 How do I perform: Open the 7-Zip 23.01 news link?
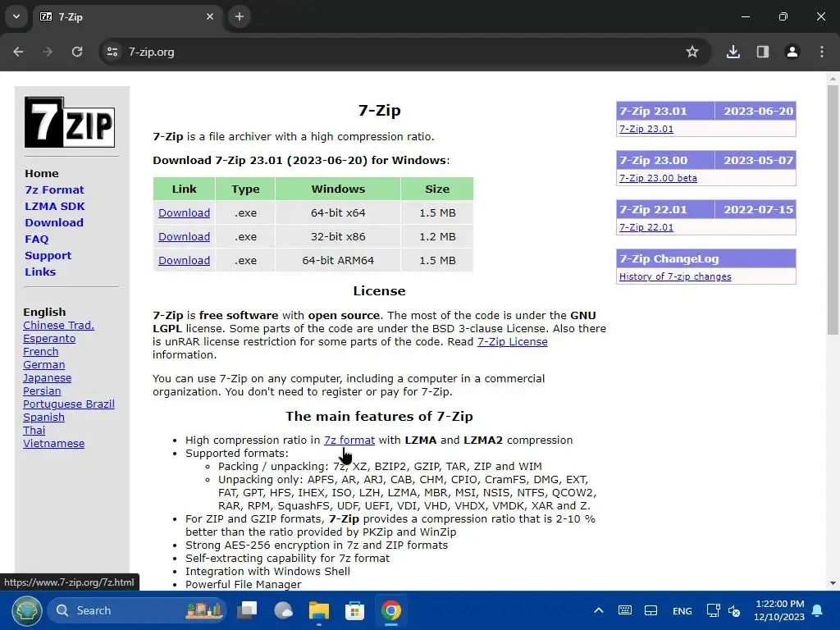tap(646, 129)
